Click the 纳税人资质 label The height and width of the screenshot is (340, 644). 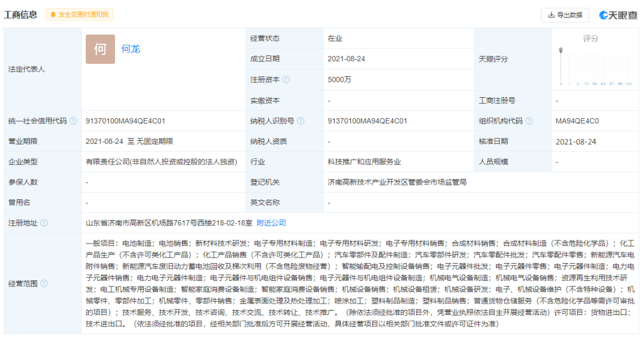(x=268, y=141)
